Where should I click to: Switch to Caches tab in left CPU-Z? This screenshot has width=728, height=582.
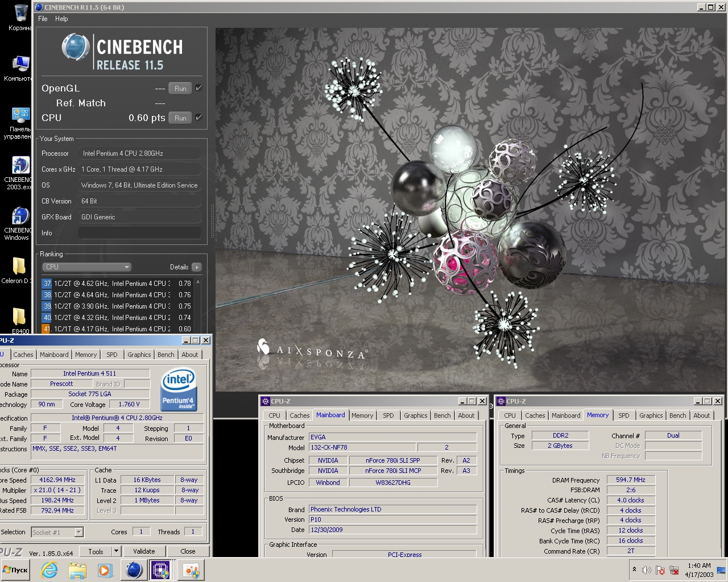[x=23, y=355]
